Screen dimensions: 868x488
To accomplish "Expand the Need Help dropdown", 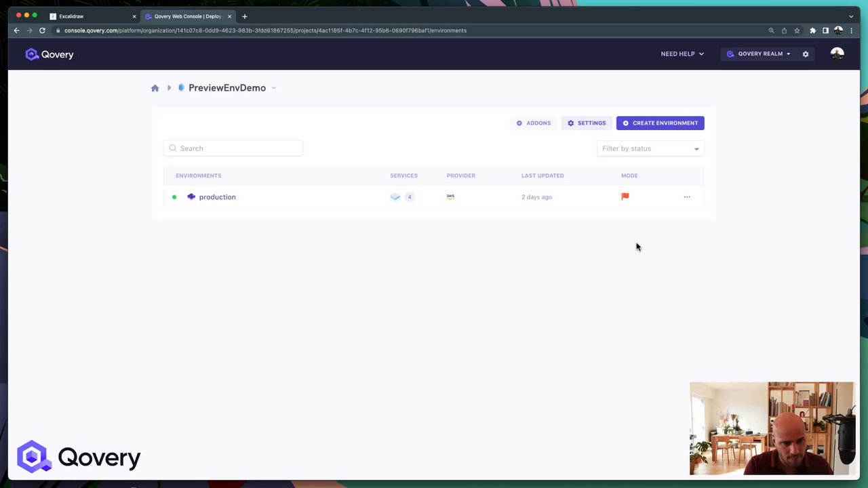I will 682,54.
